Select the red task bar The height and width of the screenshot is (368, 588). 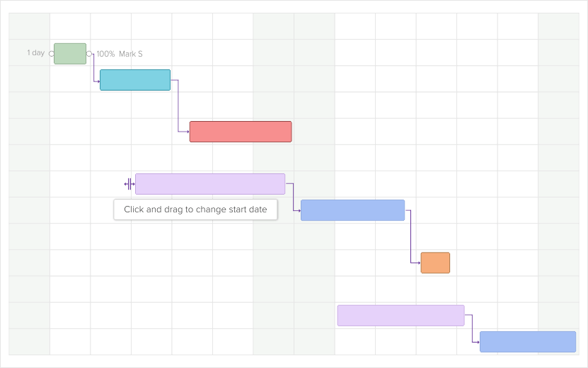pos(241,132)
